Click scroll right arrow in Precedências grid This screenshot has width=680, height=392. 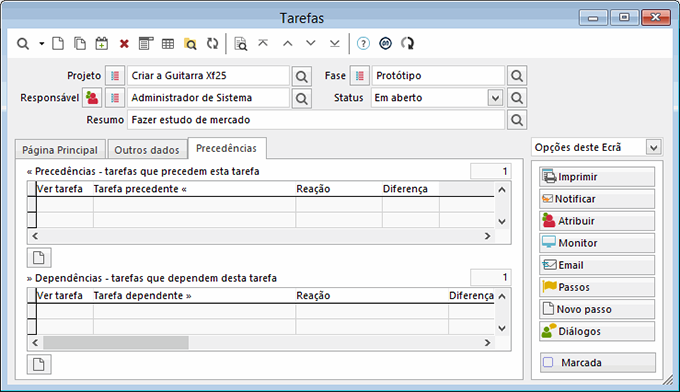(487, 236)
